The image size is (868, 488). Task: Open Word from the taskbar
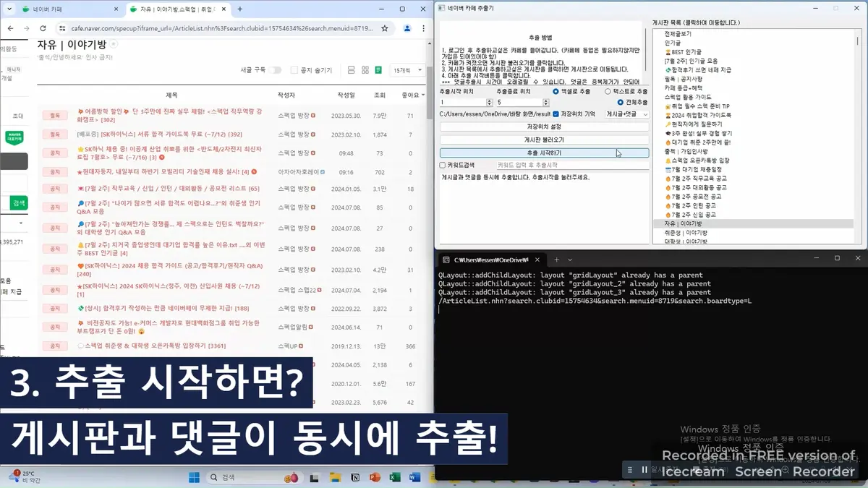(x=415, y=477)
